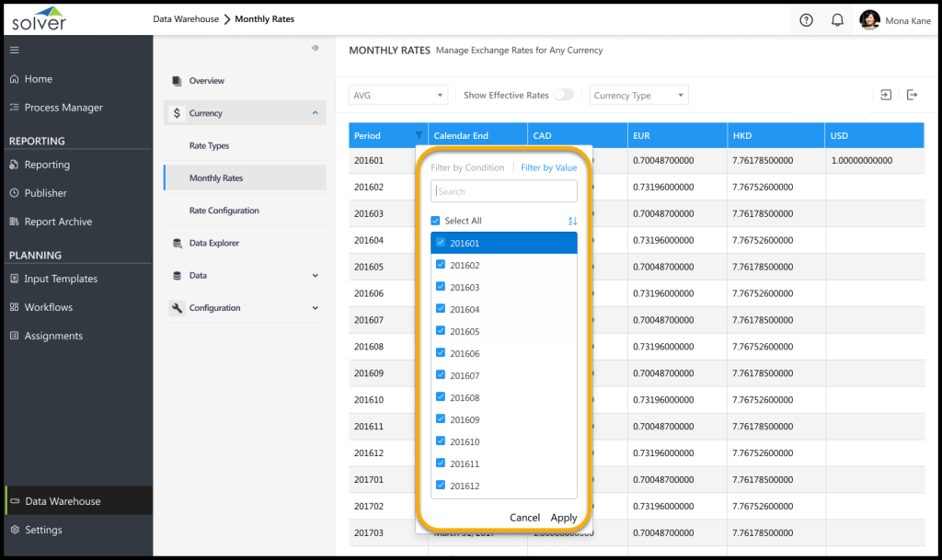This screenshot has height=560, width=942.
Task: Click the hamburger menu icon in sidebar
Action: [14, 50]
